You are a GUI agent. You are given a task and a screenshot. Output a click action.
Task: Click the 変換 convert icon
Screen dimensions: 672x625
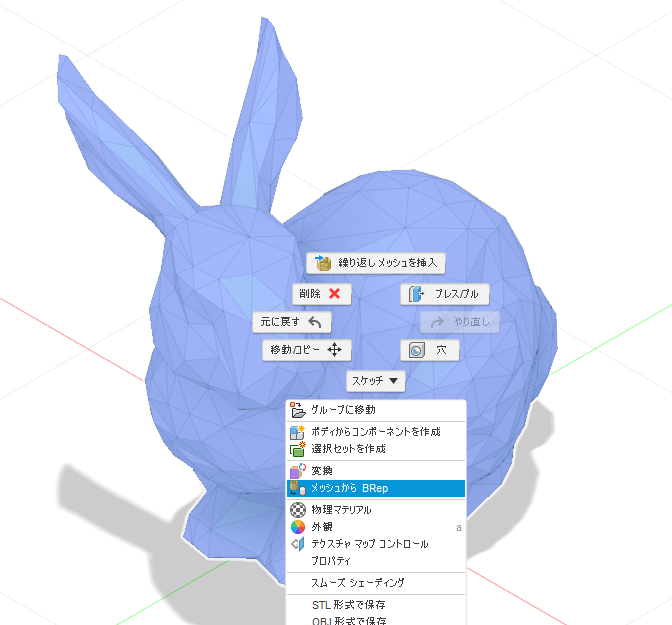click(297, 471)
